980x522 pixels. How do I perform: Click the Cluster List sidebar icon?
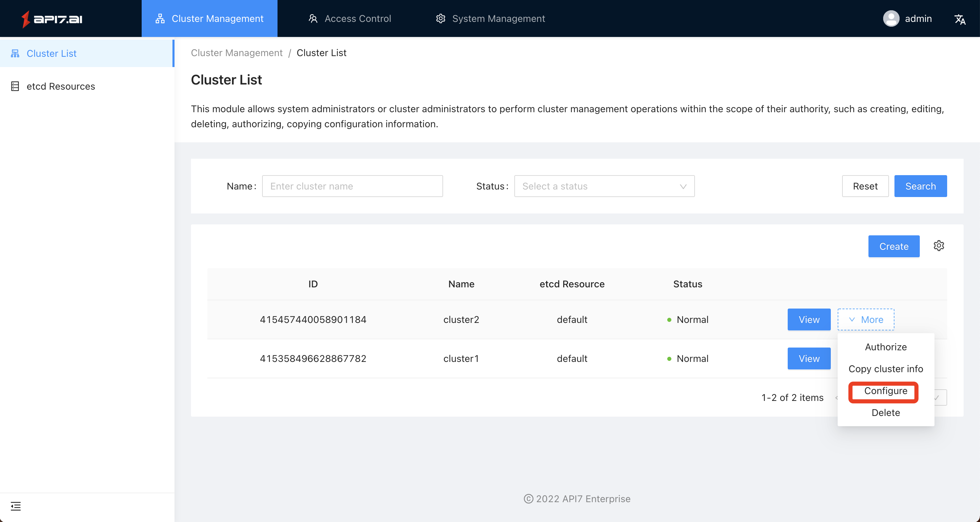[15, 53]
